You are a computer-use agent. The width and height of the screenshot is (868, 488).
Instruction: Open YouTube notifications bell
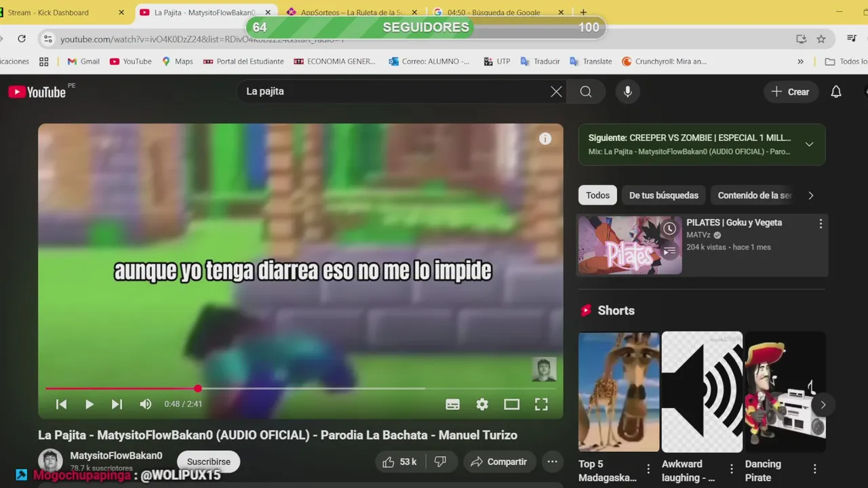(x=836, y=91)
